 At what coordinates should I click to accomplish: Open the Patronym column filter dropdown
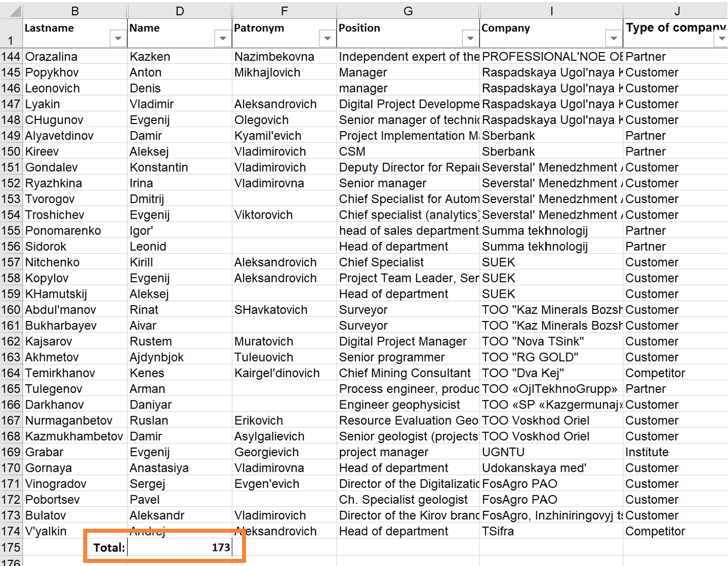point(328,38)
